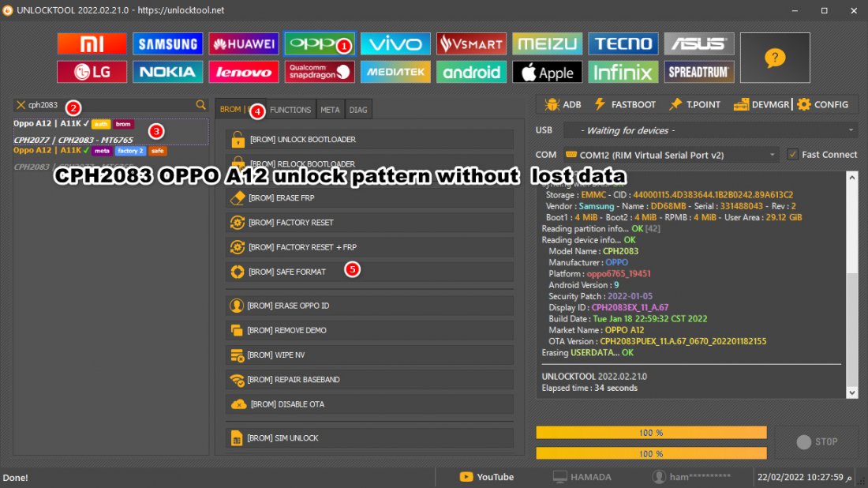Click the log scrollbar down arrow
Screen dimensions: 868x488
point(852,392)
